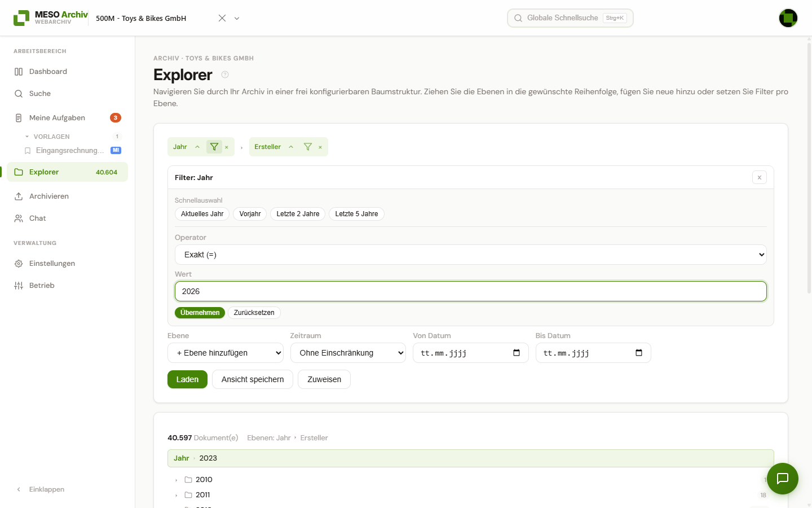Image resolution: width=812 pixels, height=508 pixels.
Task: Open the Zeitraum dropdown
Action: point(348,353)
